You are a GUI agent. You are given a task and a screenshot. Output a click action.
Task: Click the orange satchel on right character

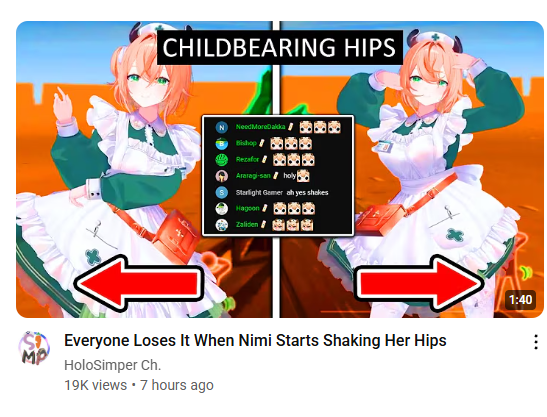tap(379, 218)
